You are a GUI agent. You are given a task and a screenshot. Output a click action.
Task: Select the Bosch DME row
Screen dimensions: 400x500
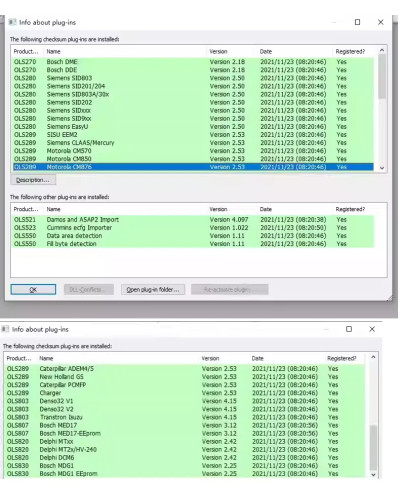tap(193, 62)
